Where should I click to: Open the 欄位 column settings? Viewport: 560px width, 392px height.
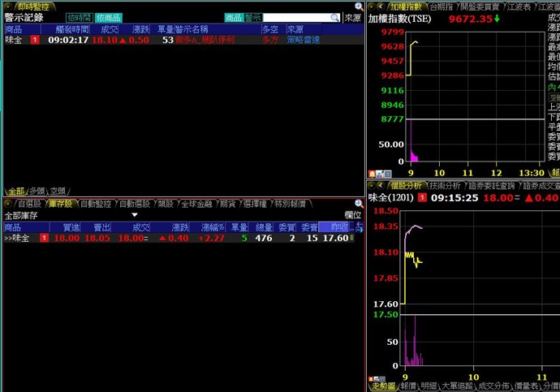coord(352,215)
